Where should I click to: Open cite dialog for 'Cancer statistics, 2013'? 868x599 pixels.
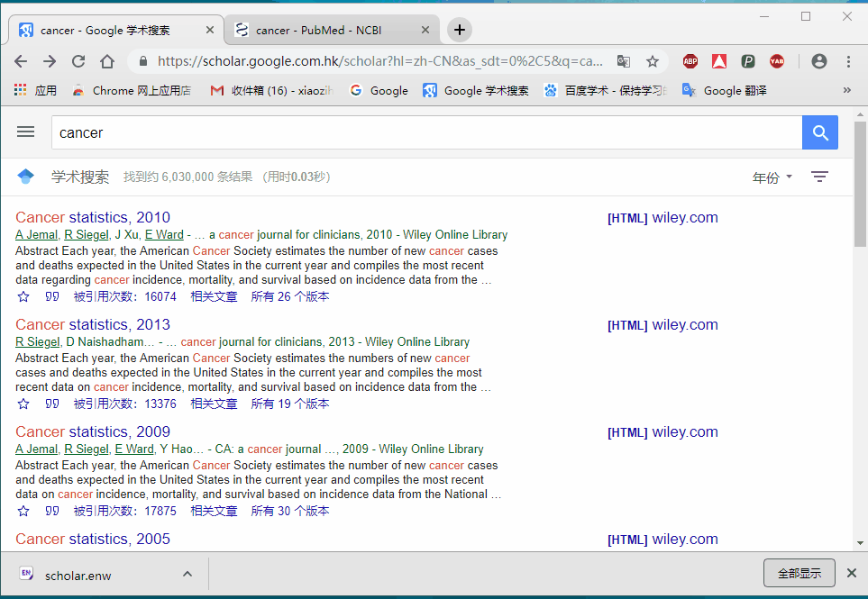click(x=52, y=404)
